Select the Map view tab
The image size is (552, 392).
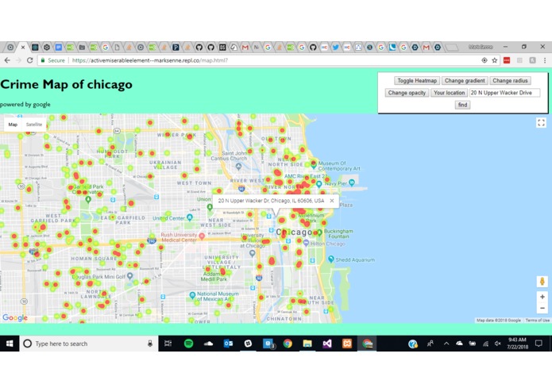click(13, 125)
